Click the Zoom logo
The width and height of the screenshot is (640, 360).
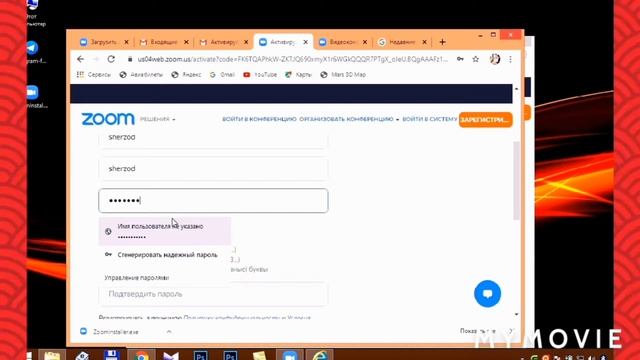click(x=108, y=119)
